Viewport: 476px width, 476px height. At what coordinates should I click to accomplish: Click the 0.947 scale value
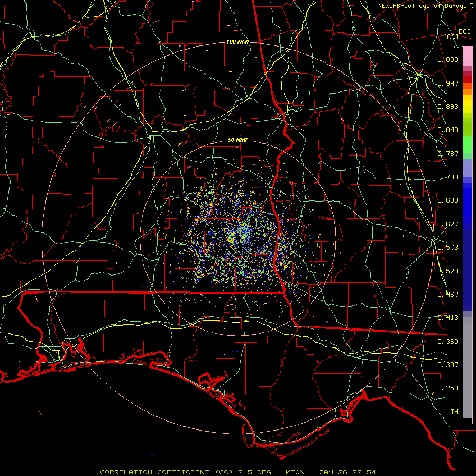[x=448, y=83]
